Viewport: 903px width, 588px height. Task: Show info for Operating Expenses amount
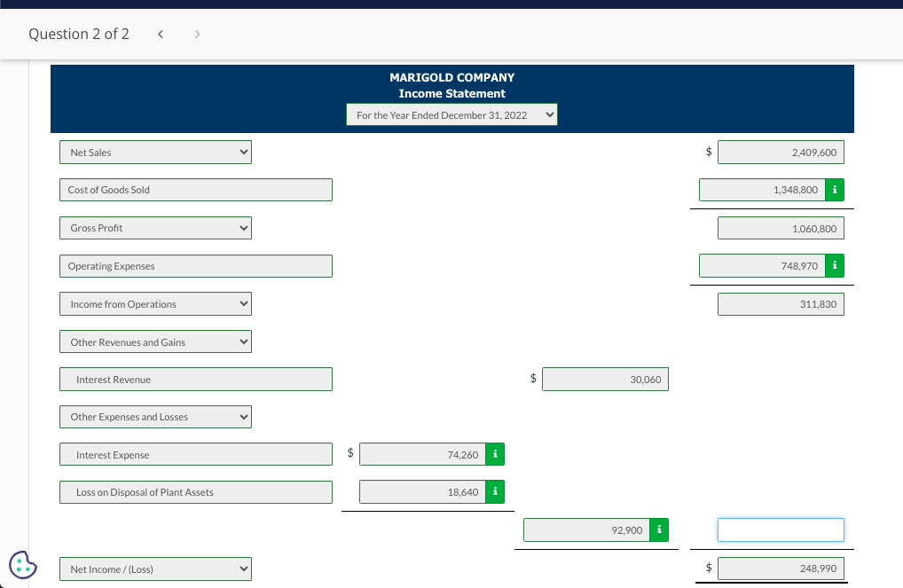[x=835, y=266]
